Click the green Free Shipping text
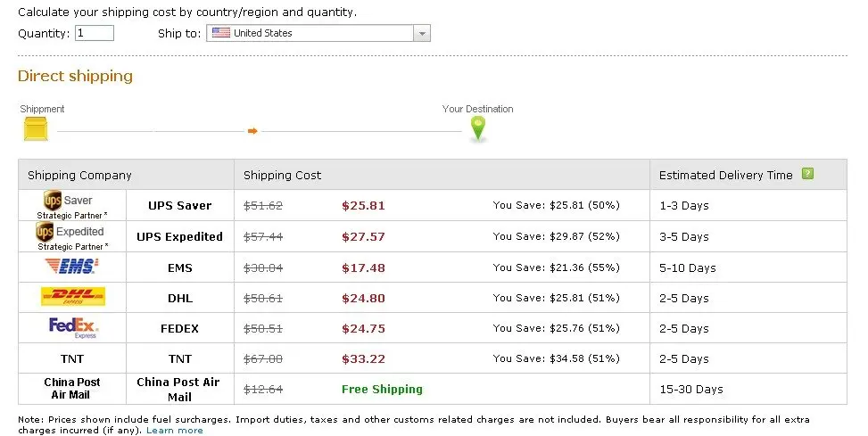 point(382,389)
